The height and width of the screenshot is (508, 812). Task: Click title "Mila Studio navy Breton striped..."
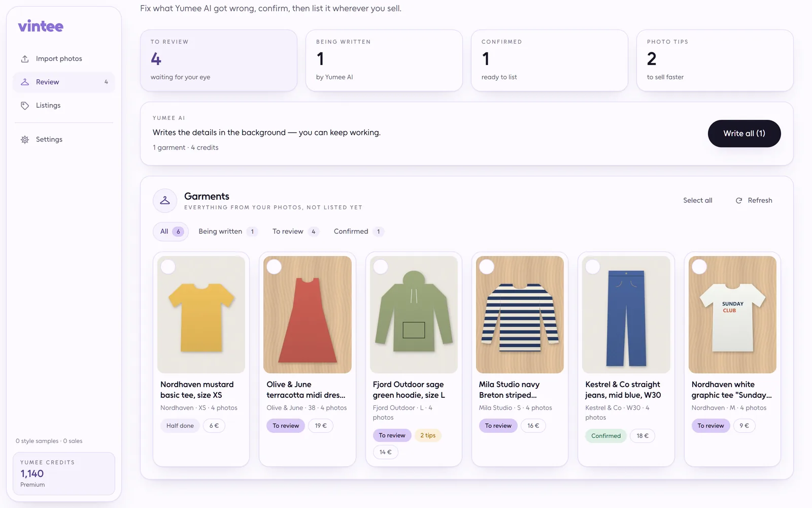pos(509,390)
